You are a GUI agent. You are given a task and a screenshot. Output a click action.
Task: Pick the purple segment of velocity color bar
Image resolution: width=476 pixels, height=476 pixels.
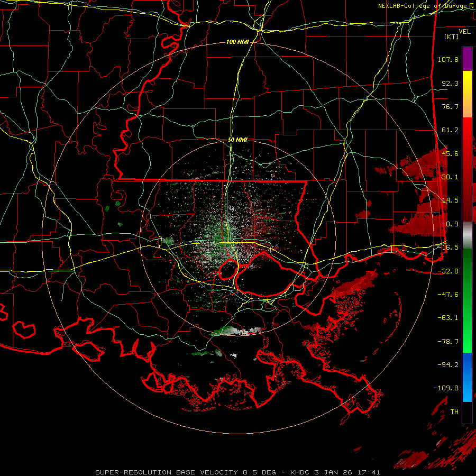coord(467,59)
